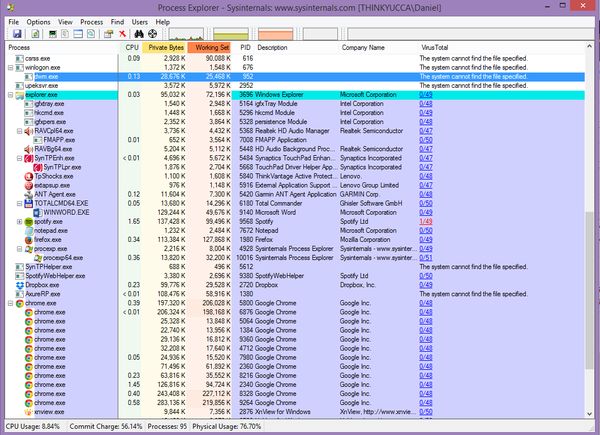Open the Users menu
Screen dimensions: 600x435
coord(140,22)
